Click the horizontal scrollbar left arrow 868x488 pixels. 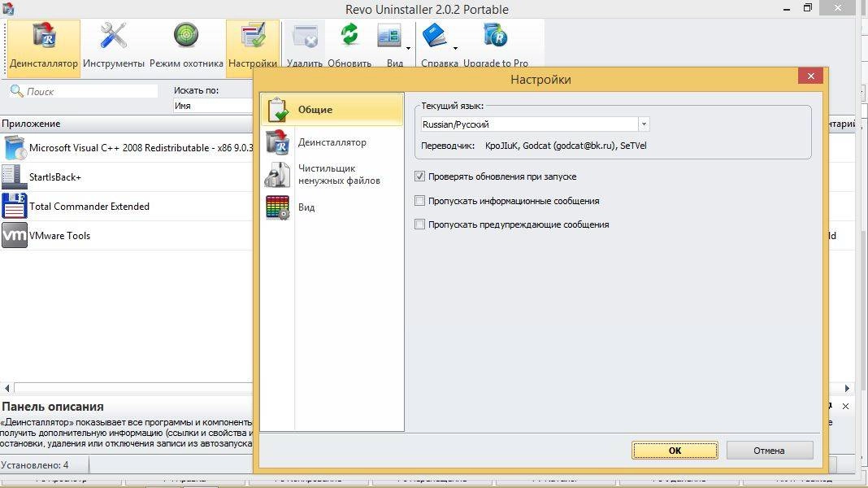7,388
